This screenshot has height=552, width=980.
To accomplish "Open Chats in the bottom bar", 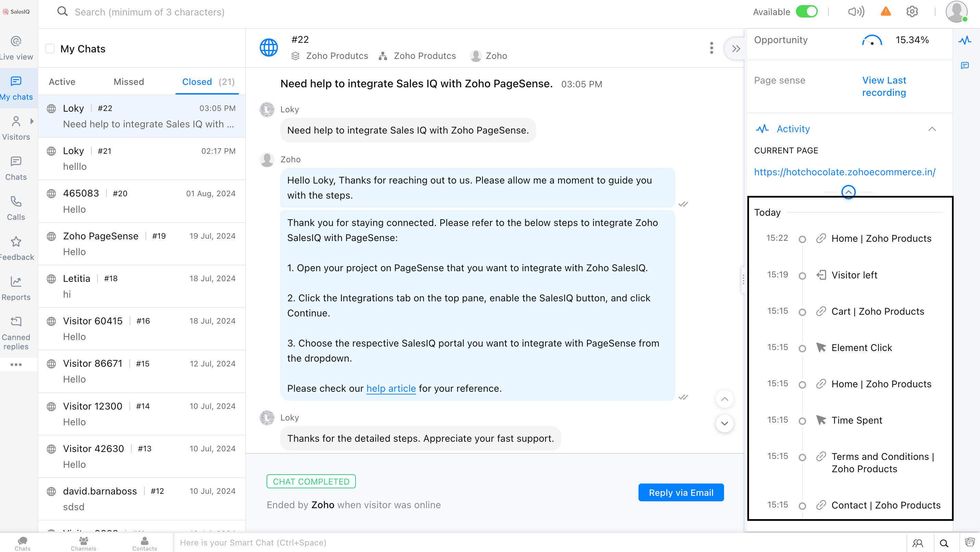I will [x=23, y=543].
